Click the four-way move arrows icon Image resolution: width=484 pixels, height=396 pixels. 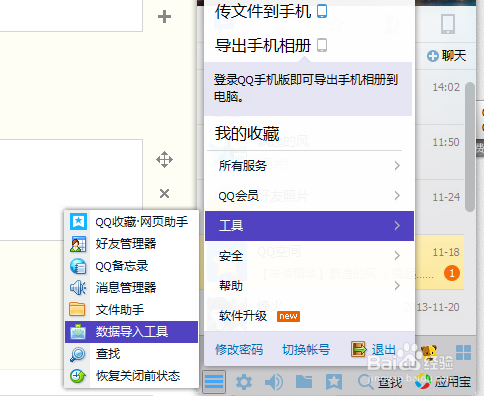click(164, 160)
